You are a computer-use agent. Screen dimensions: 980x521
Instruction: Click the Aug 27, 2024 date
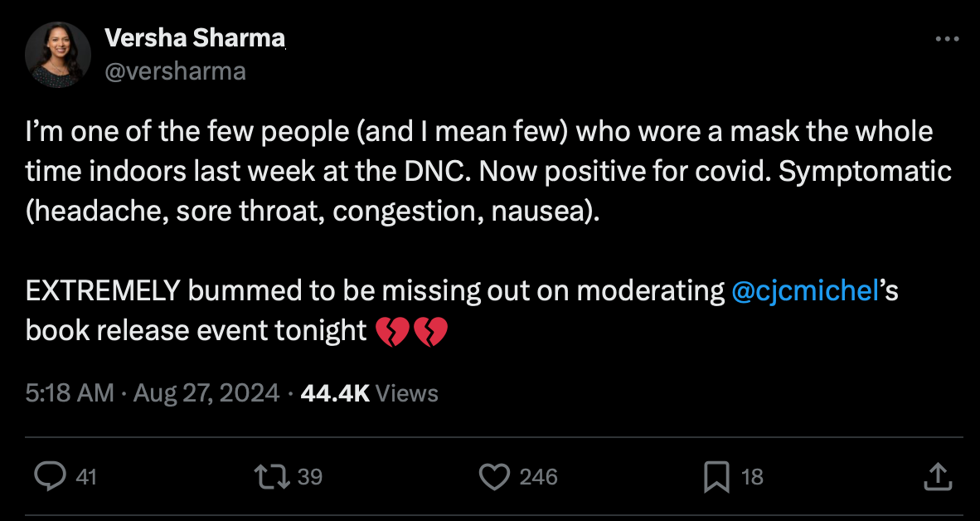coord(206,392)
